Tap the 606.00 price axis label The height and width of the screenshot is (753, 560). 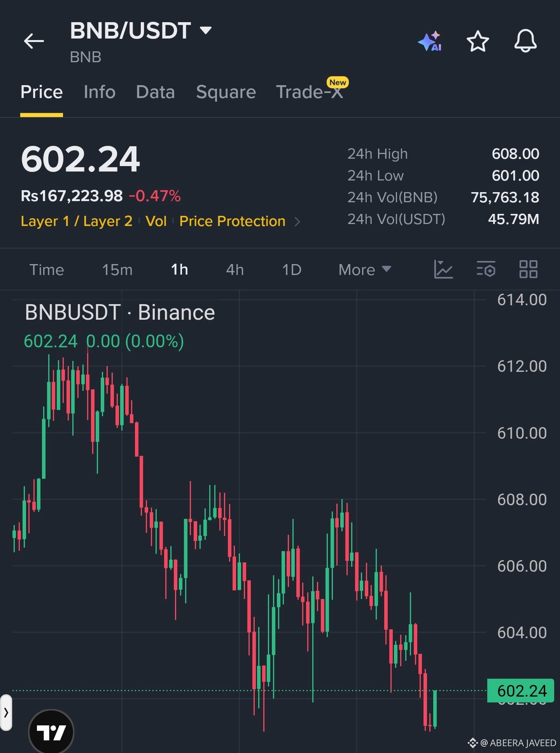coord(522,566)
